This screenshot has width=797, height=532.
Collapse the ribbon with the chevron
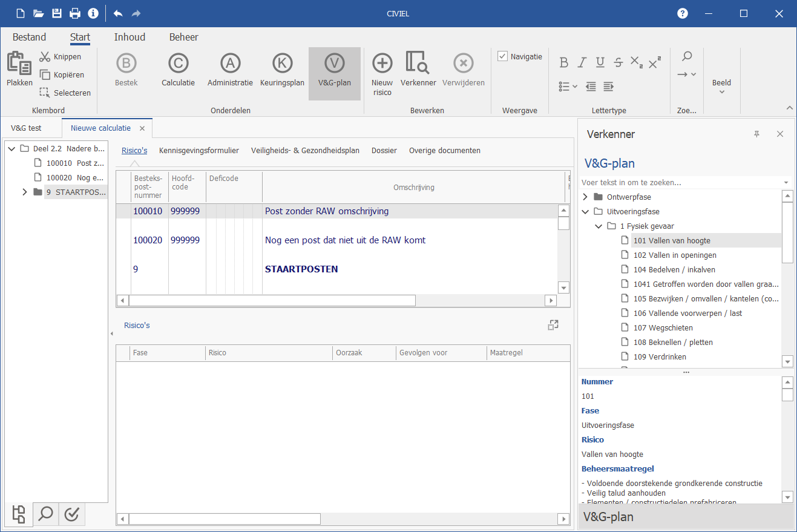point(789,108)
